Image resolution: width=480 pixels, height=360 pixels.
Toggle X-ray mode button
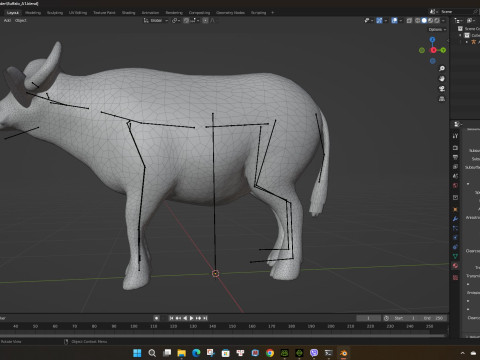tap(409, 20)
